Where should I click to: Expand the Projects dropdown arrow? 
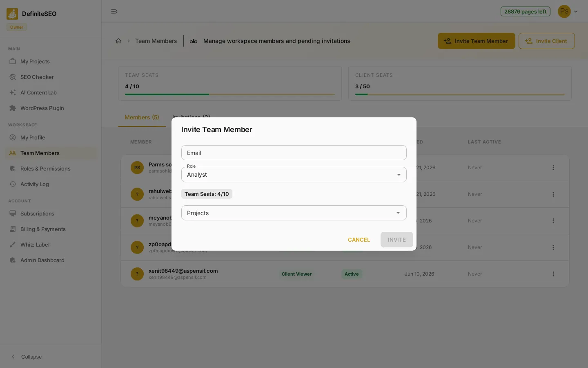(398, 213)
